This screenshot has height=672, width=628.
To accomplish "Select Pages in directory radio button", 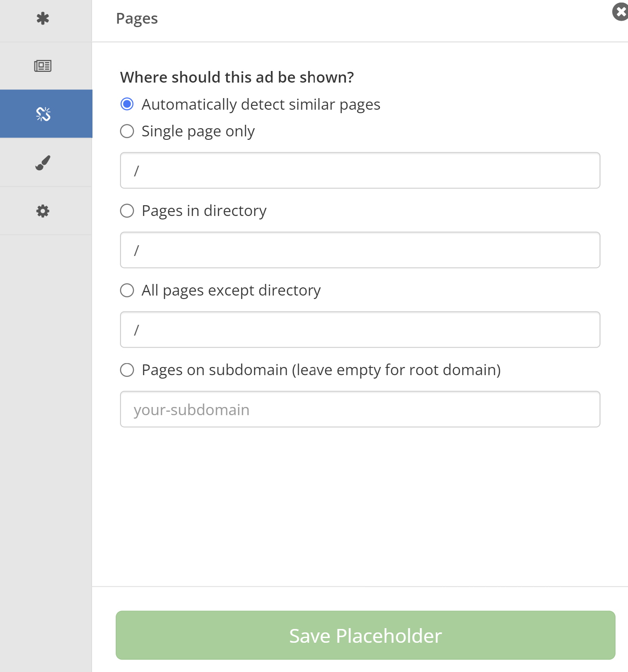I will [127, 211].
